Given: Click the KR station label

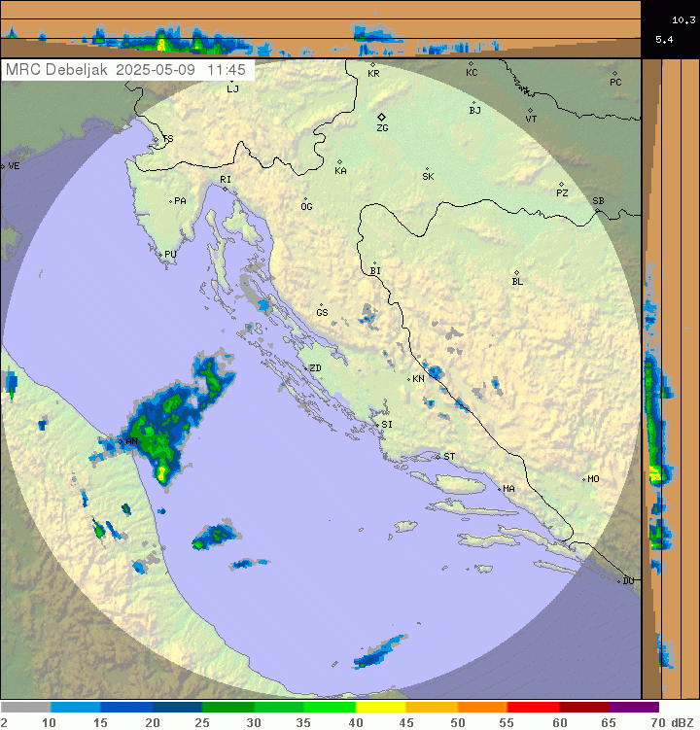Looking at the screenshot, I should 373,74.
